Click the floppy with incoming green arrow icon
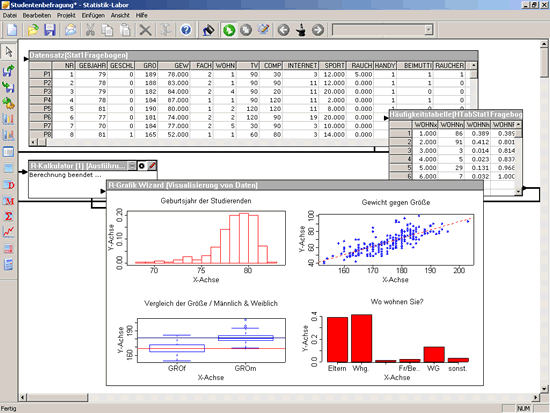550x413 pixels. (x=8, y=87)
